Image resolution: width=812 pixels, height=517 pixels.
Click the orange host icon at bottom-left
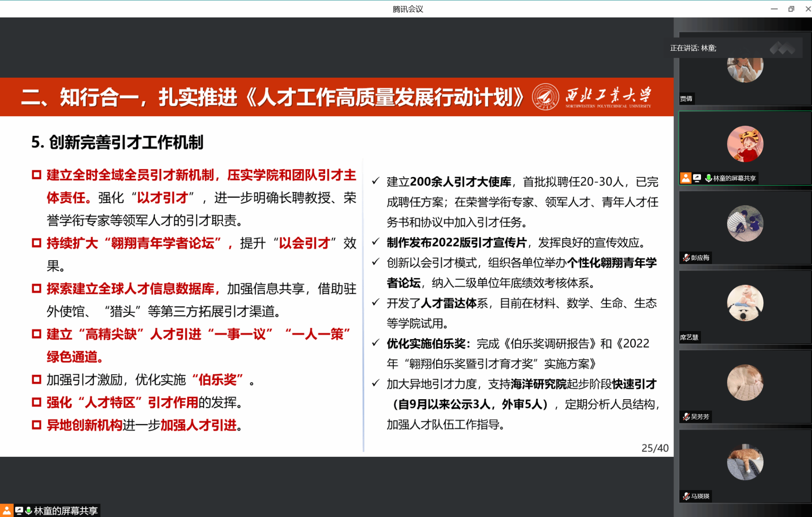pos(6,511)
